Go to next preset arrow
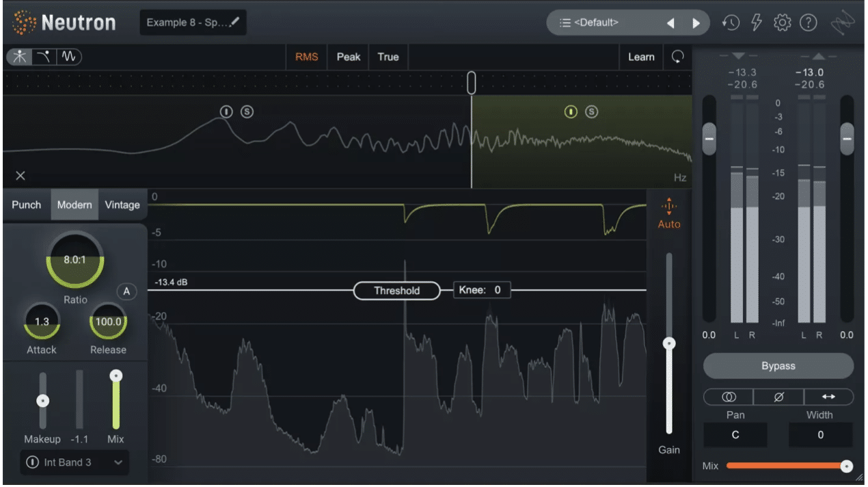868x487 pixels. (696, 23)
